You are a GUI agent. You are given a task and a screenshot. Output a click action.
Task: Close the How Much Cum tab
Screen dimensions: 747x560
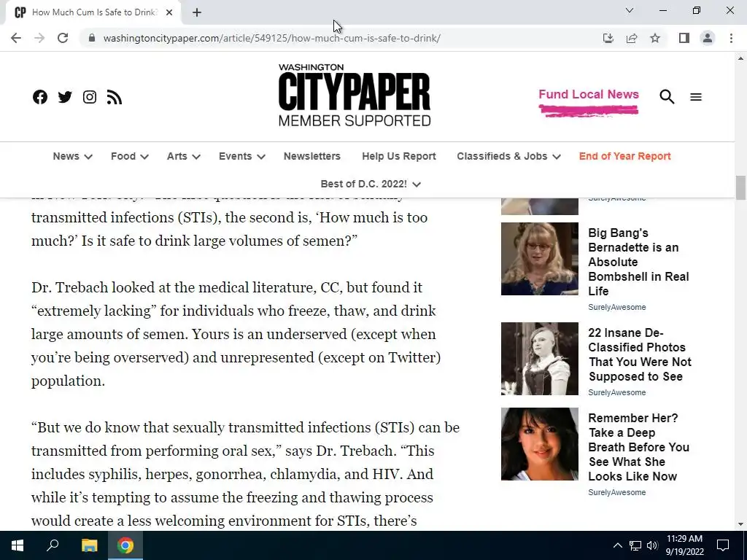pyautogui.click(x=169, y=13)
